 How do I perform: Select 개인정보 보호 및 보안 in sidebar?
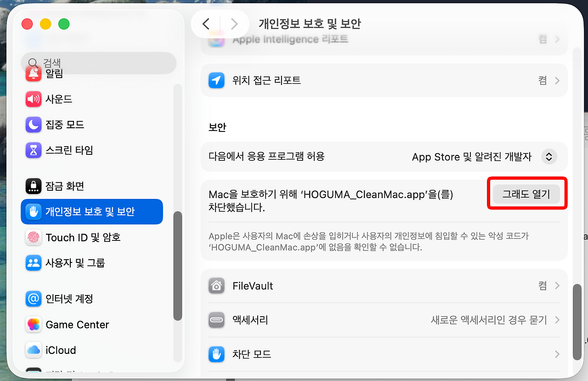click(x=92, y=211)
